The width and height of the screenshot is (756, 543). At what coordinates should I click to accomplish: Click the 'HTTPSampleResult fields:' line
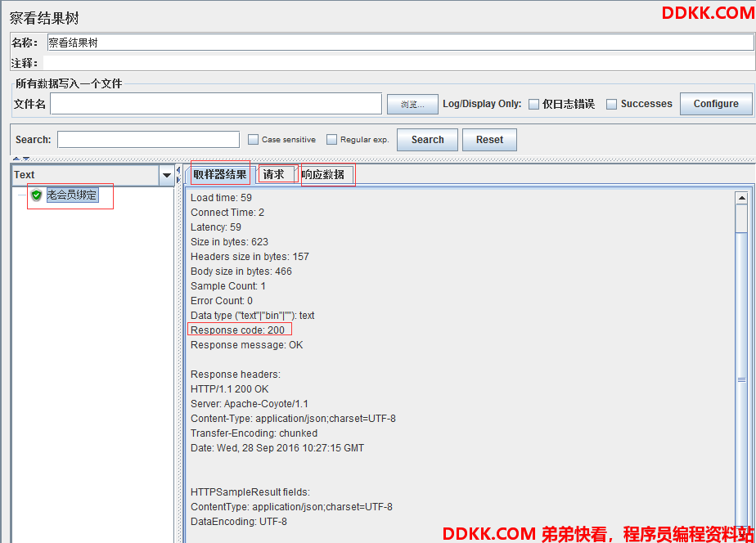pos(250,492)
